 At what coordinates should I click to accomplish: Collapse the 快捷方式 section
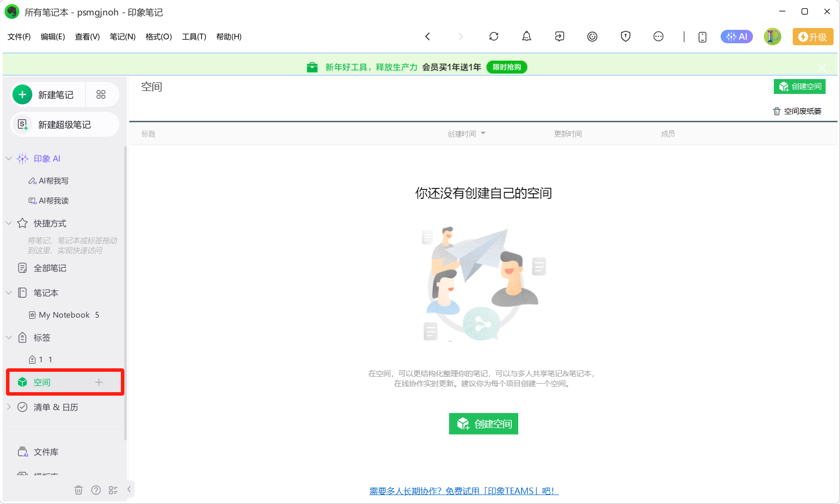pos(8,223)
